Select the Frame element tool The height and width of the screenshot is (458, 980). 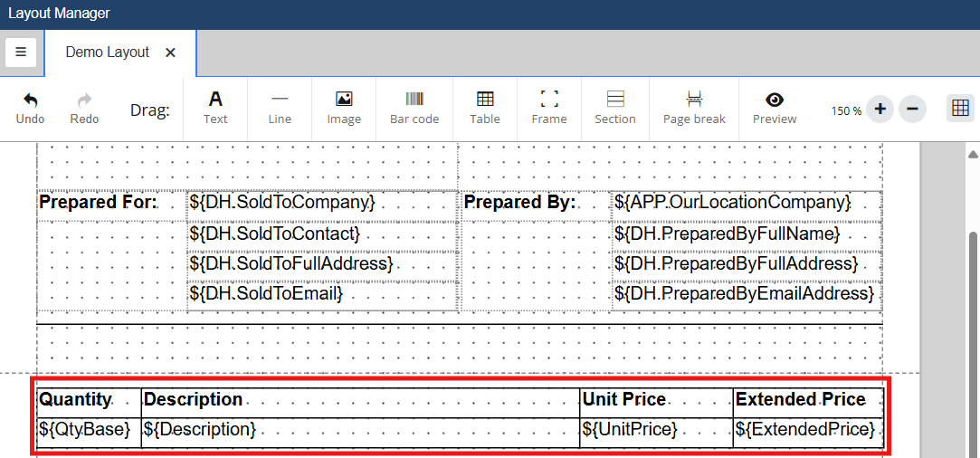point(549,99)
